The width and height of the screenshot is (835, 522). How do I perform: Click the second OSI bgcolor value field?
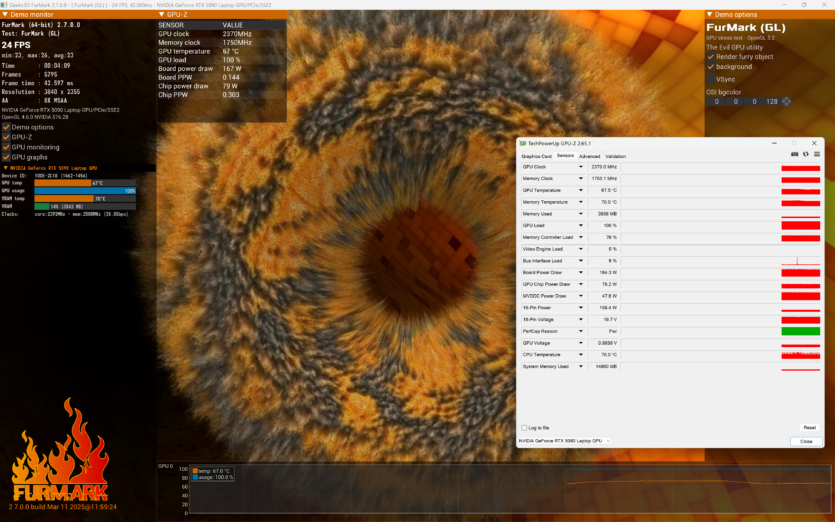(x=735, y=101)
